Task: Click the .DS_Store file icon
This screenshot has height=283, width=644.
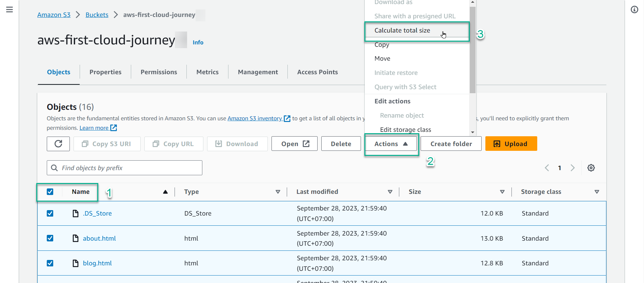Action: point(76,213)
